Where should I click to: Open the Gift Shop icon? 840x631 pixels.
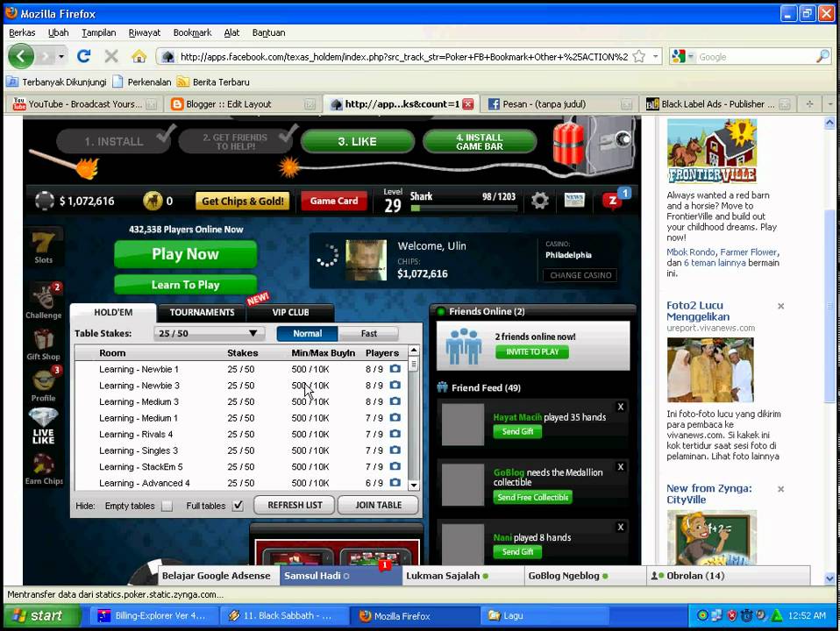coord(43,344)
